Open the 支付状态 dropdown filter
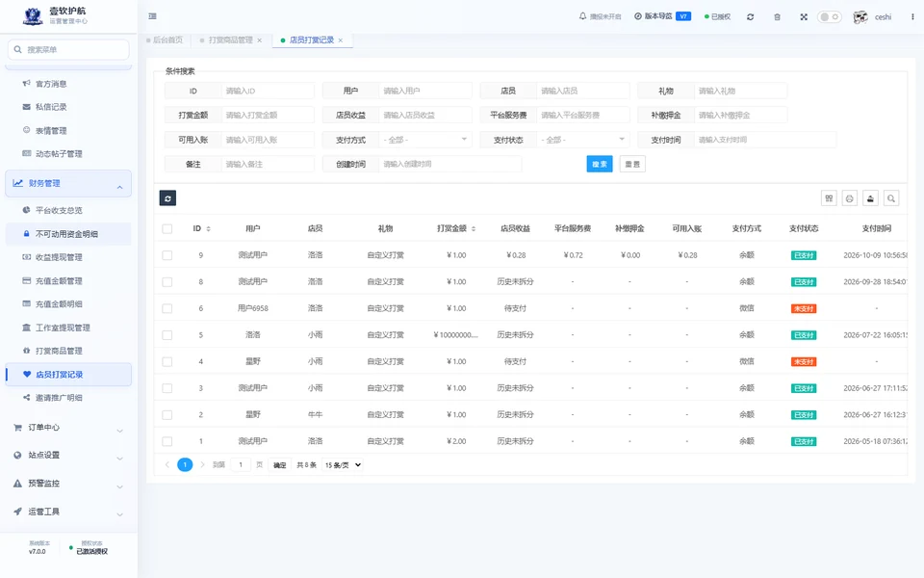The height and width of the screenshot is (578, 924). [x=583, y=140]
